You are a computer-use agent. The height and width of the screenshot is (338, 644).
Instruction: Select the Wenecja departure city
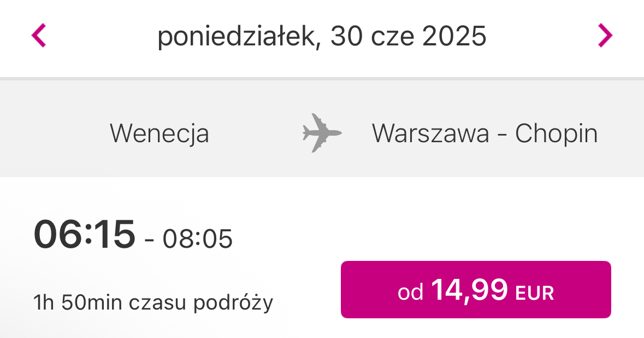(x=159, y=133)
